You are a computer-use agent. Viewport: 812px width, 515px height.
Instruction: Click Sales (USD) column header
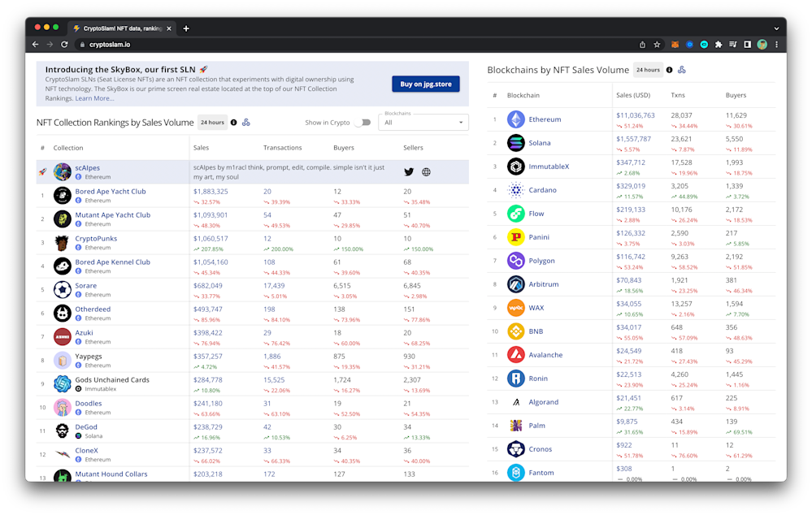point(633,95)
